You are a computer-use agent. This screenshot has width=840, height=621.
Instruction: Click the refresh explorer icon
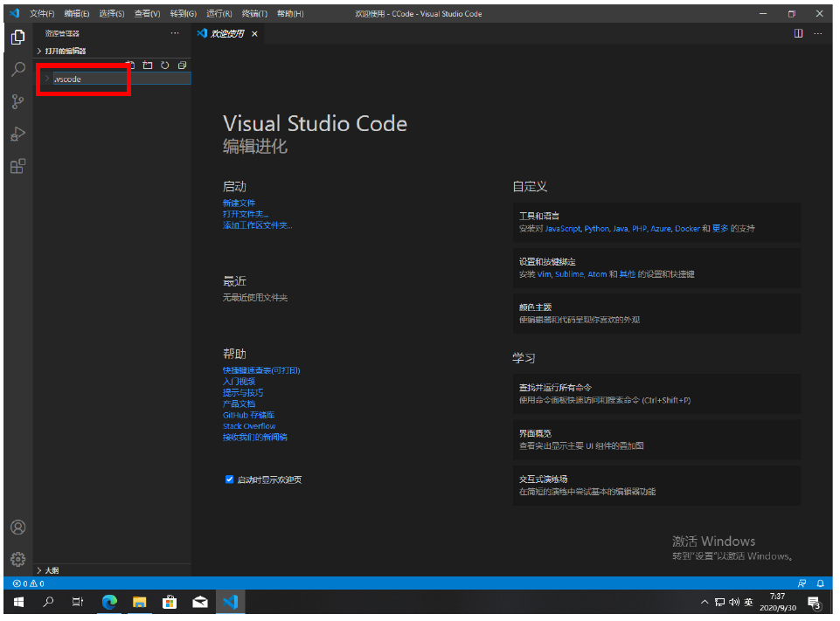[164, 66]
